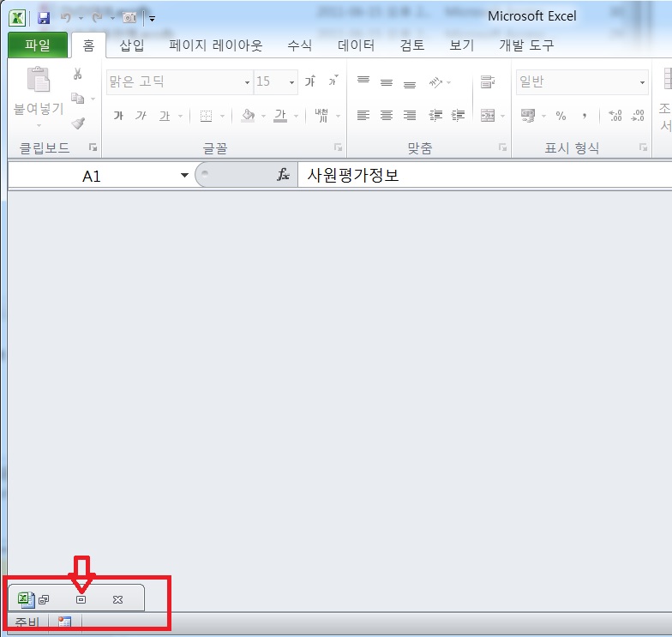Open the font name dropdown (맑은 고딕)
The image size is (672, 637).
(247, 82)
